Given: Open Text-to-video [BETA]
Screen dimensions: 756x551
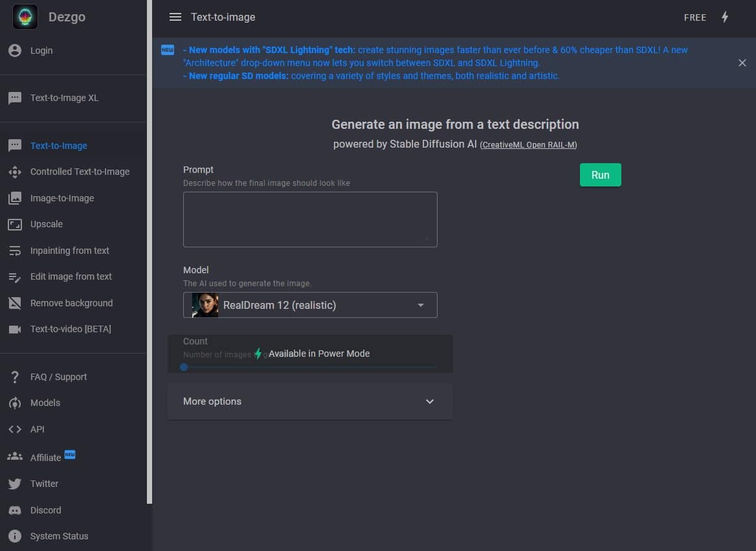Looking at the screenshot, I should (x=71, y=329).
